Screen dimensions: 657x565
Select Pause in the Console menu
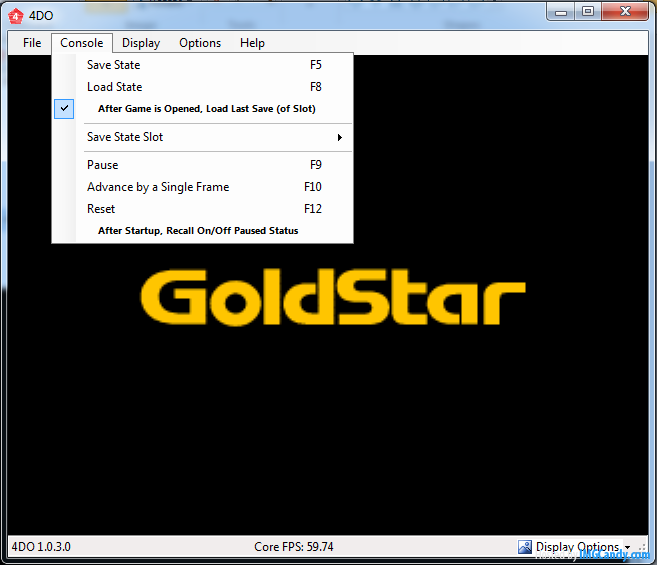[202, 165]
